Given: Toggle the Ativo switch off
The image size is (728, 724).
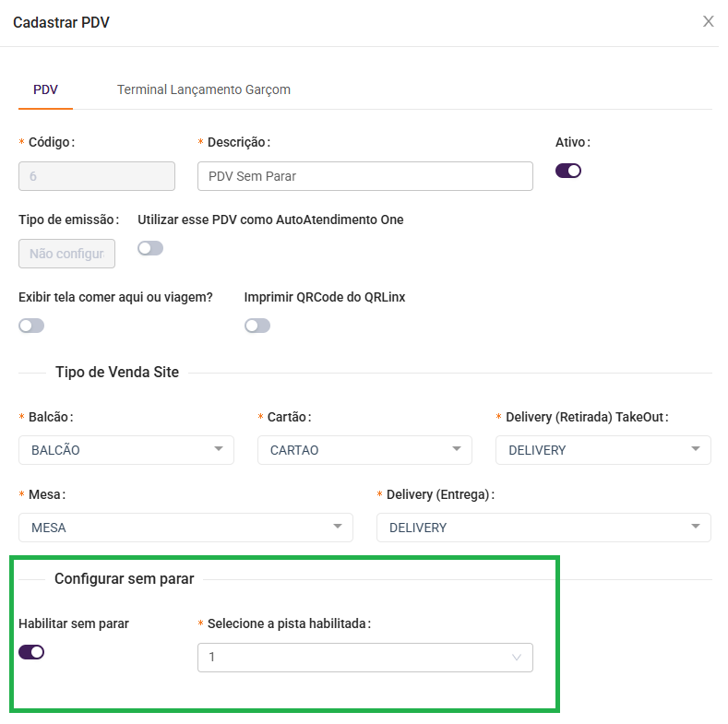Looking at the screenshot, I should tap(567, 171).
